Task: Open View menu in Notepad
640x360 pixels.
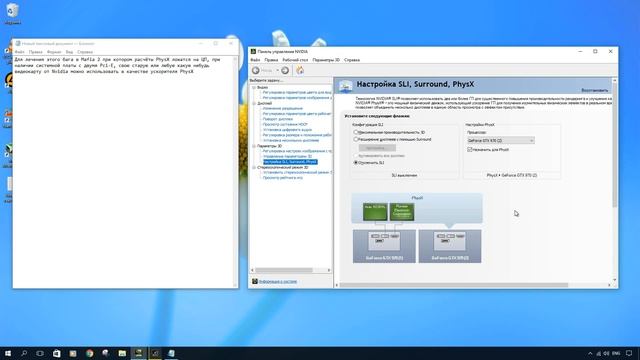Action: 69,52
